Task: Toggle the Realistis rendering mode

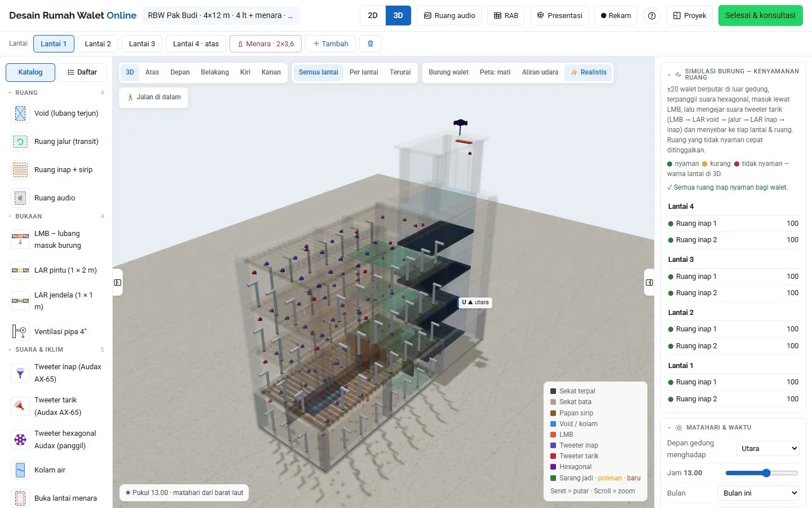Action: click(x=589, y=72)
